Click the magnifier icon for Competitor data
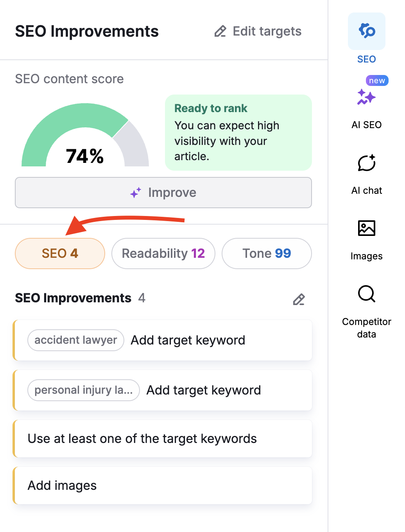 tap(366, 295)
